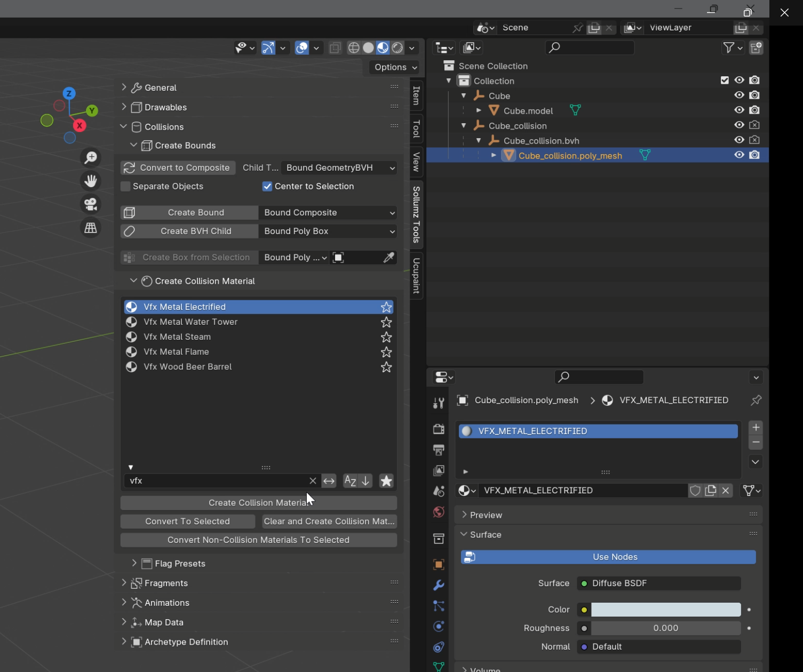Toggle camera view with the camera icon
803x672 pixels.
pyautogui.click(x=91, y=204)
